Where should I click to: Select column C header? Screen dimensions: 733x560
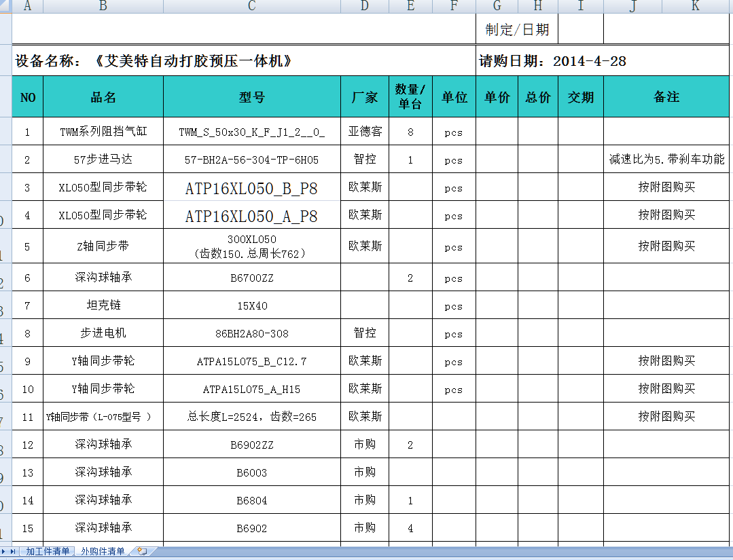pyautogui.click(x=252, y=6)
